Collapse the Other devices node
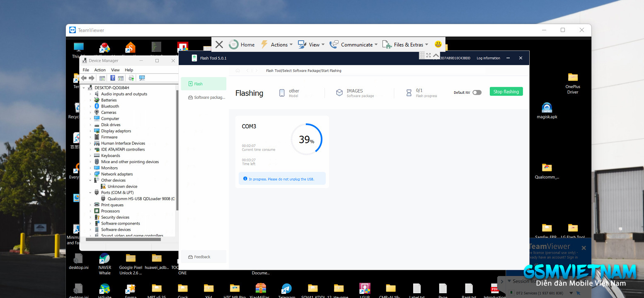The width and height of the screenshot is (644, 298). pos(90,180)
